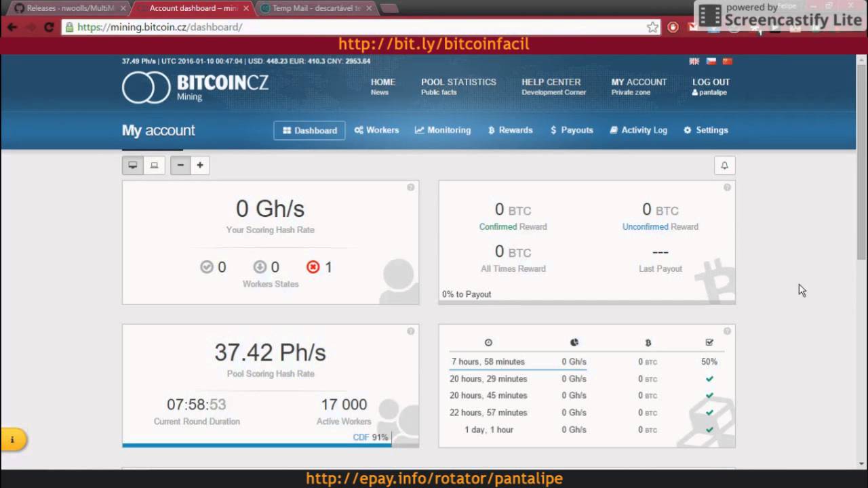
Task: Click the BitcoinCZ Mining logo
Action: click(195, 87)
